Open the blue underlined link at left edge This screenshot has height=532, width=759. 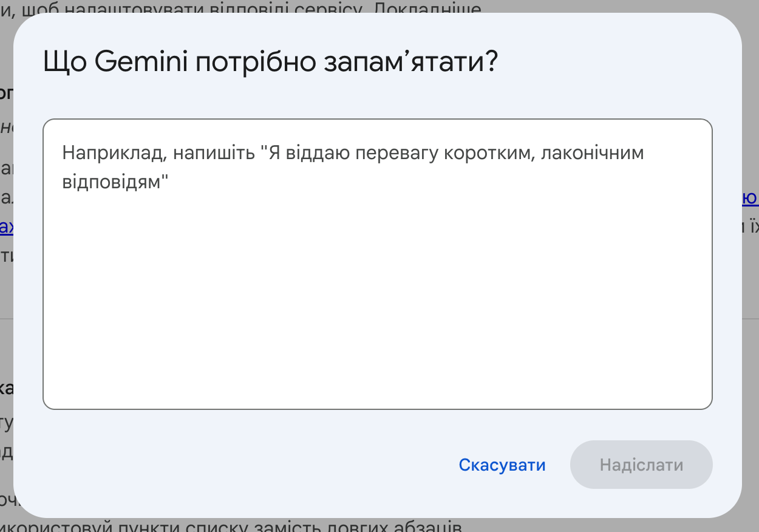[6, 227]
